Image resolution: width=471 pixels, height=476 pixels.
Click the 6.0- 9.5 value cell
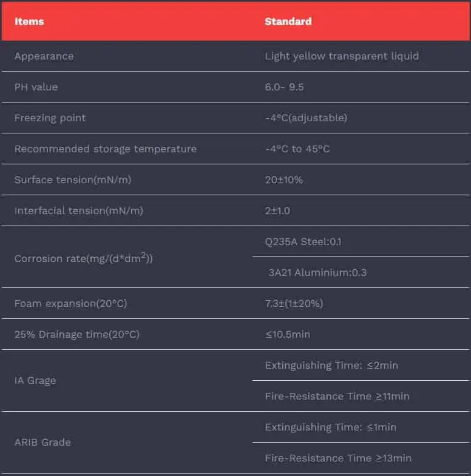coord(284,87)
